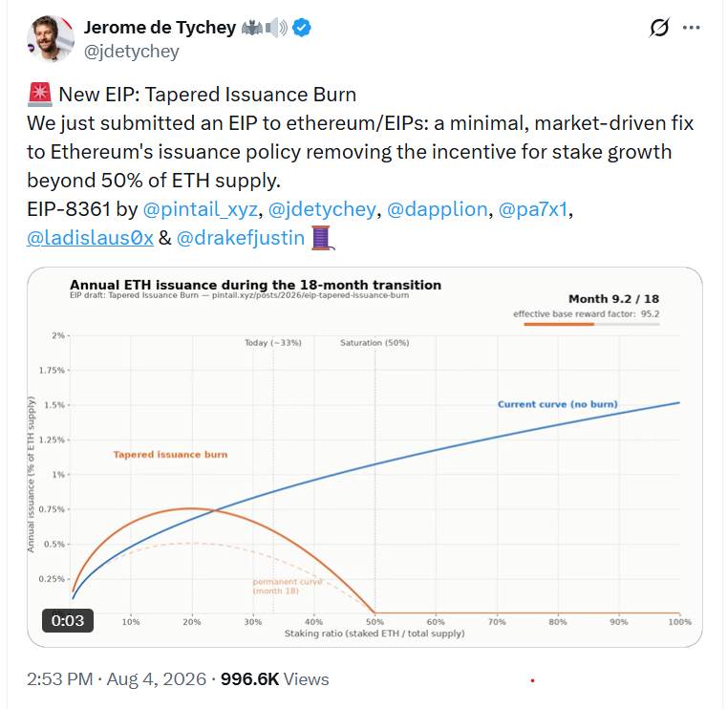Open the @drakefjustin mention

[x=241, y=238]
